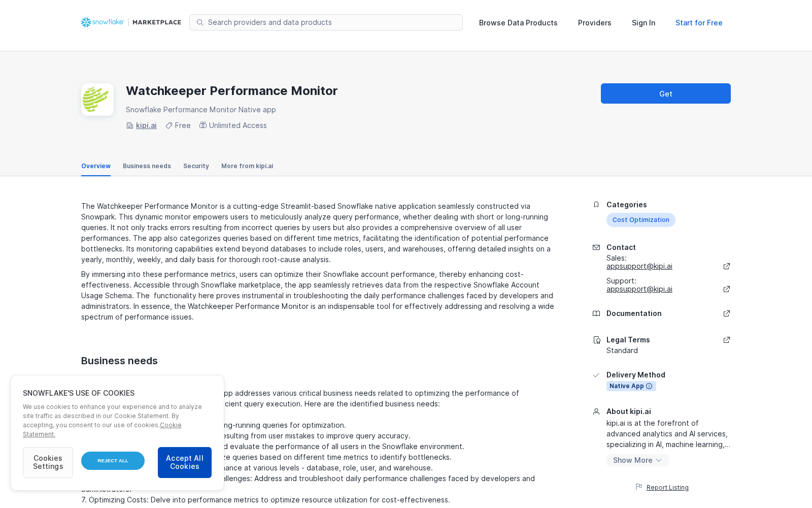The width and height of the screenshot is (812, 508).
Task: Click the Support appsupport@kipi.ai email link
Action: pyautogui.click(x=639, y=289)
